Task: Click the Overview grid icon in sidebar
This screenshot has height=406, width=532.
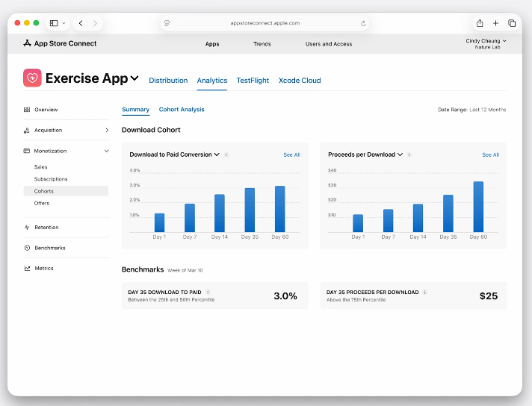Action: (x=27, y=110)
